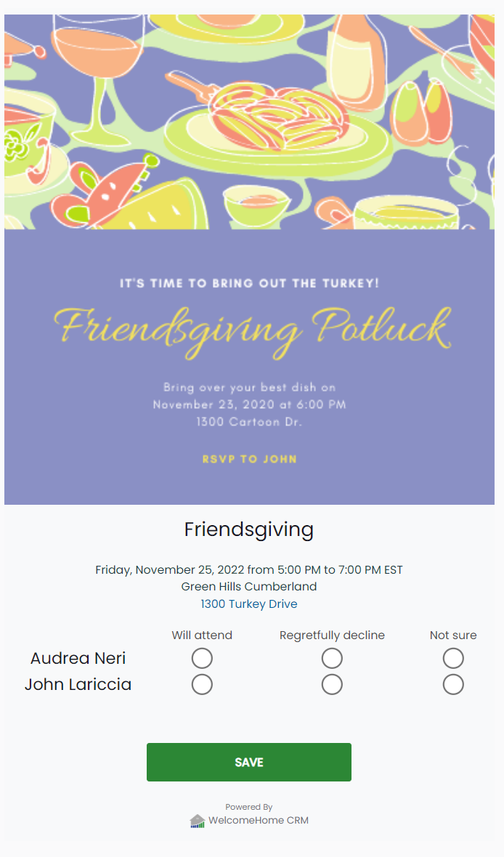Image resolution: width=504 pixels, height=857 pixels.
Task: Click the Friendsgiving event heading
Action: coord(248,529)
